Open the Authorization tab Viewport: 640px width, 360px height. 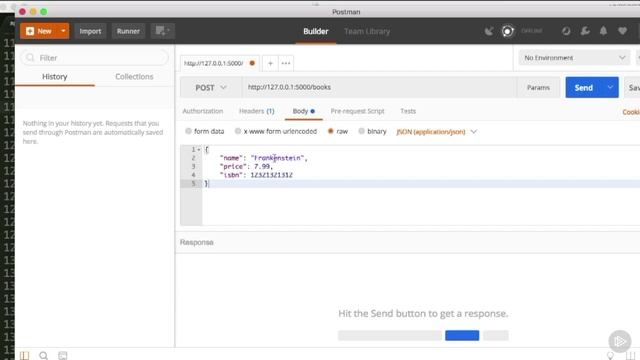[202, 111]
